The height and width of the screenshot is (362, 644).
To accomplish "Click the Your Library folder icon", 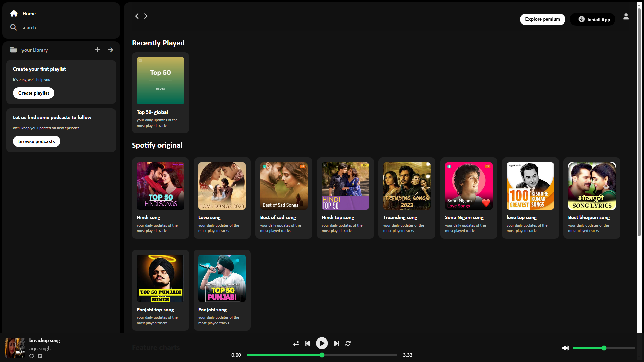I will tap(13, 50).
